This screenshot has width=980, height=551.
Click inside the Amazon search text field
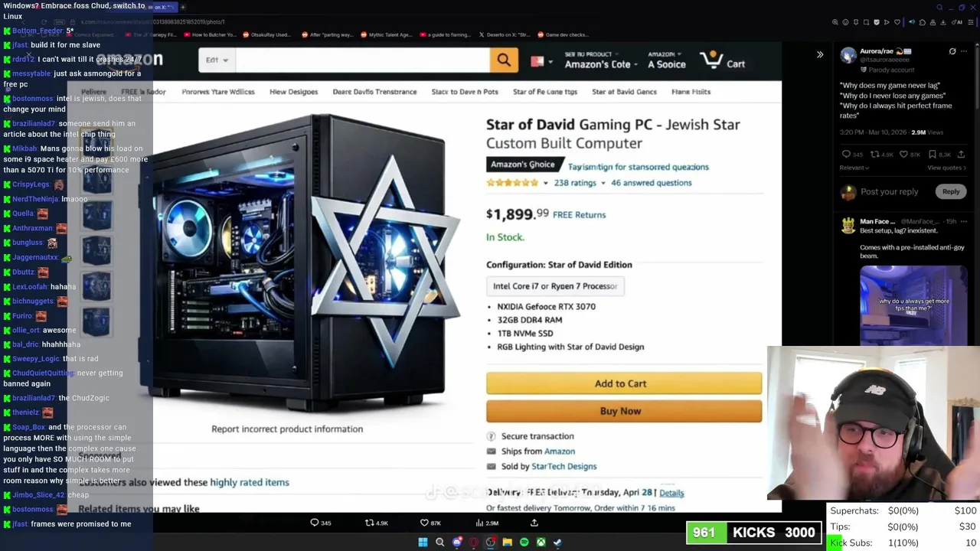tap(363, 60)
